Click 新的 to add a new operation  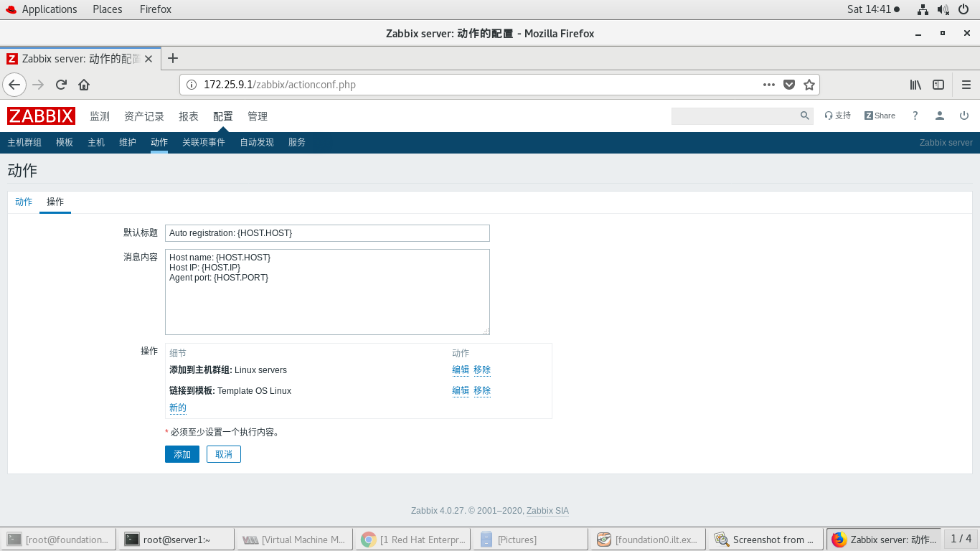(x=177, y=407)
